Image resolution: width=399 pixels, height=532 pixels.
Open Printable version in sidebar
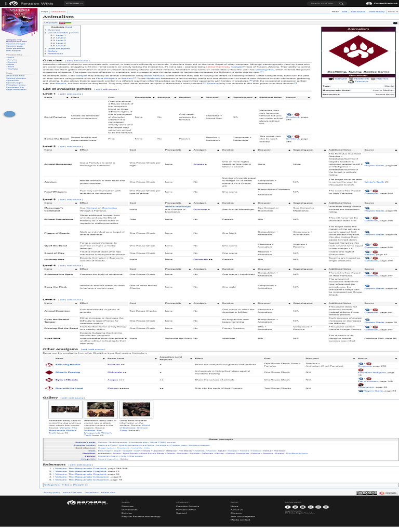(x=16, y=85)
